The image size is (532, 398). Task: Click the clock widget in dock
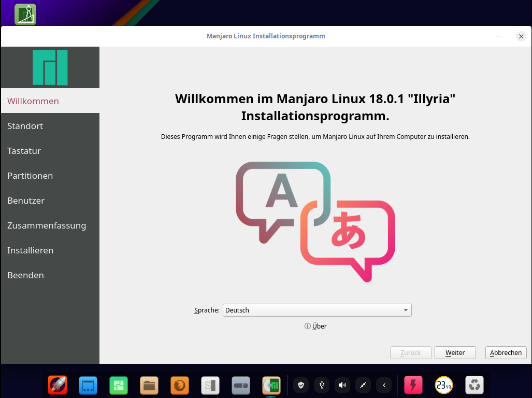pyautogui.click(x=444, y=385)
